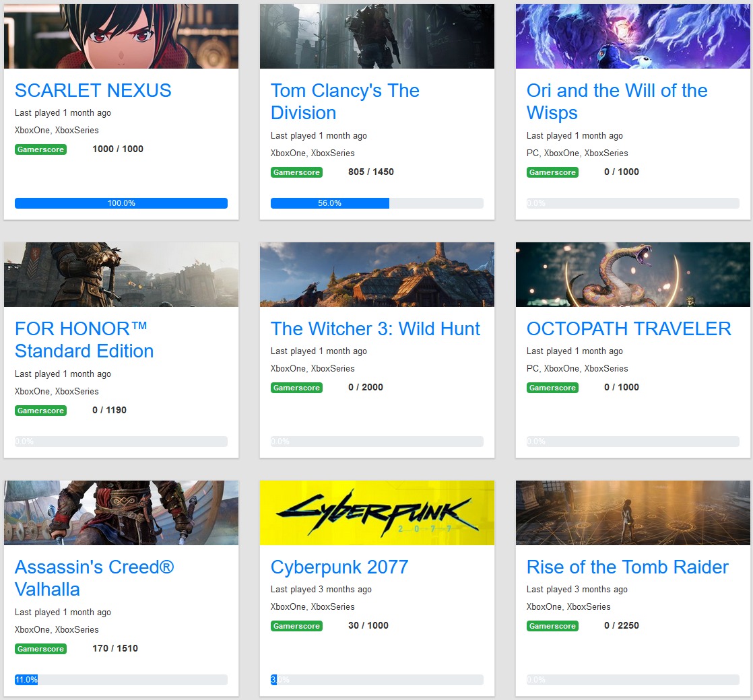The image size is (753, 700).
Task: Click Gamerscore badge on FOR HONOR card
Action: [41, 411]
